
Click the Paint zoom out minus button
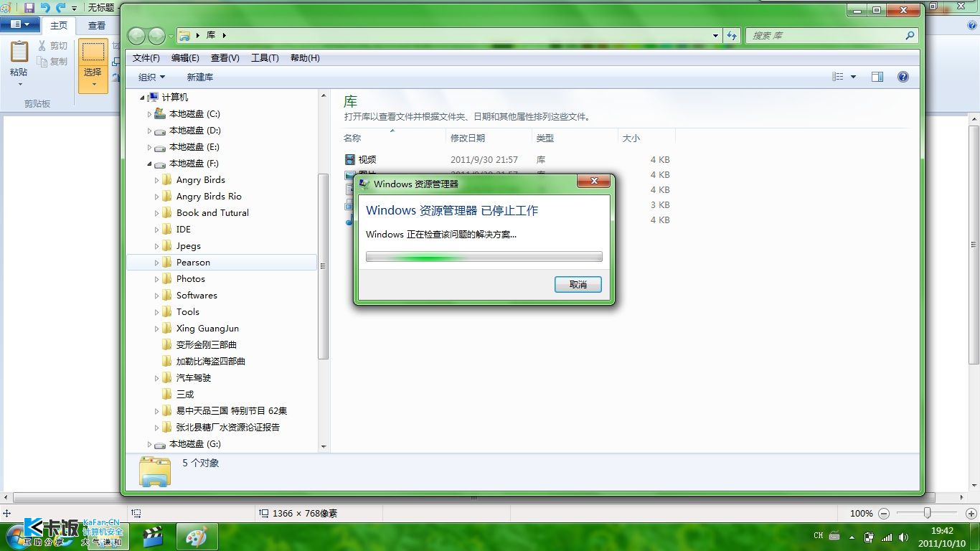pyautogui.click(x=884, y=514)
